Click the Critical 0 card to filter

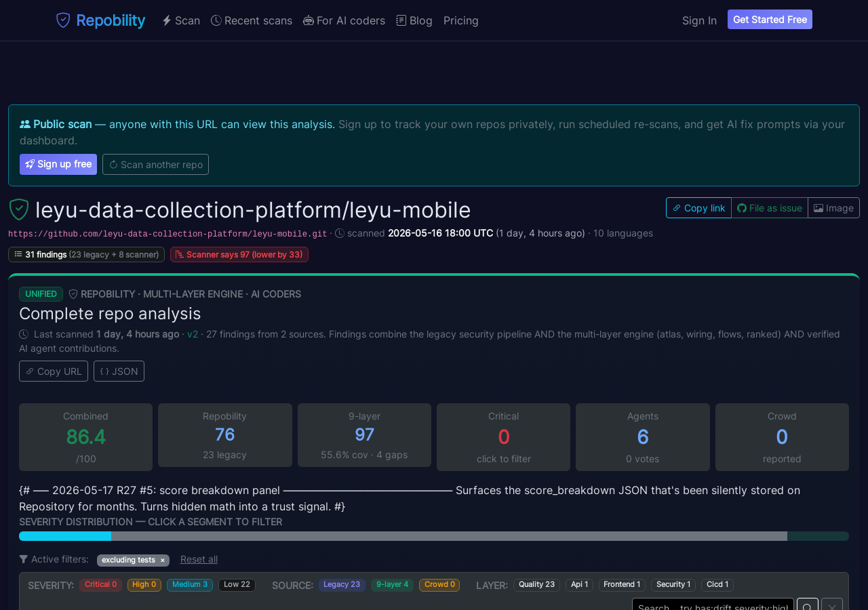(503, 437)
